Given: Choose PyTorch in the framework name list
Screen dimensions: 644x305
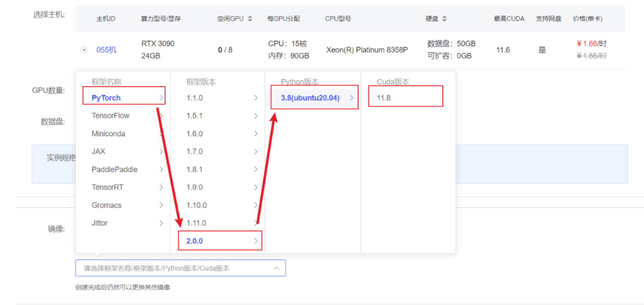Looking at the screenshot, I should point(106,98).
